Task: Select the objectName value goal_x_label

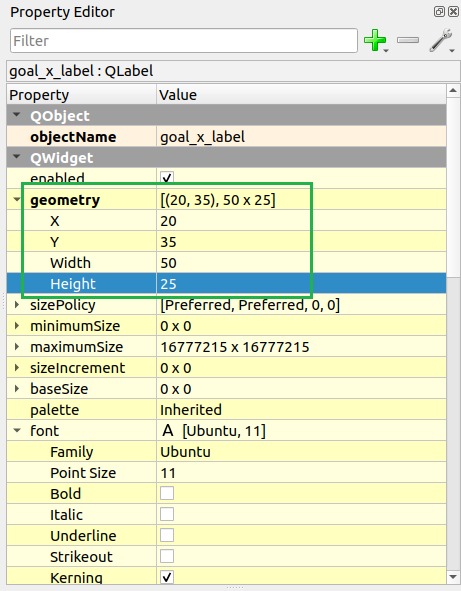Action: tap(202, 137)
